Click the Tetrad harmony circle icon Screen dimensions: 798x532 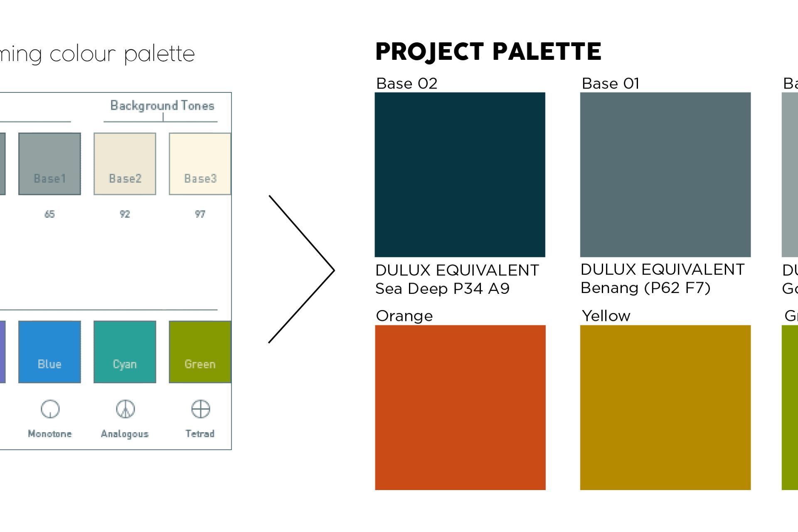tap(200, 409)
